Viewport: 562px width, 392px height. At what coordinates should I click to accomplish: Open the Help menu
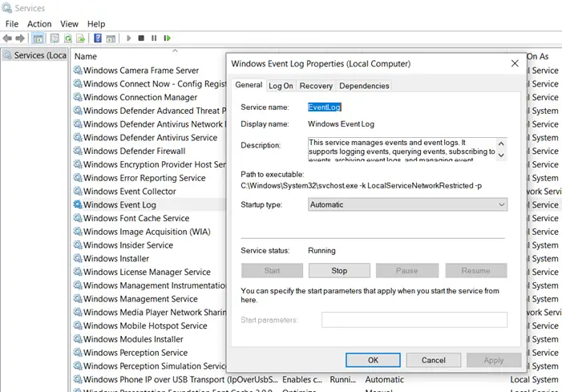pos(96,24)
